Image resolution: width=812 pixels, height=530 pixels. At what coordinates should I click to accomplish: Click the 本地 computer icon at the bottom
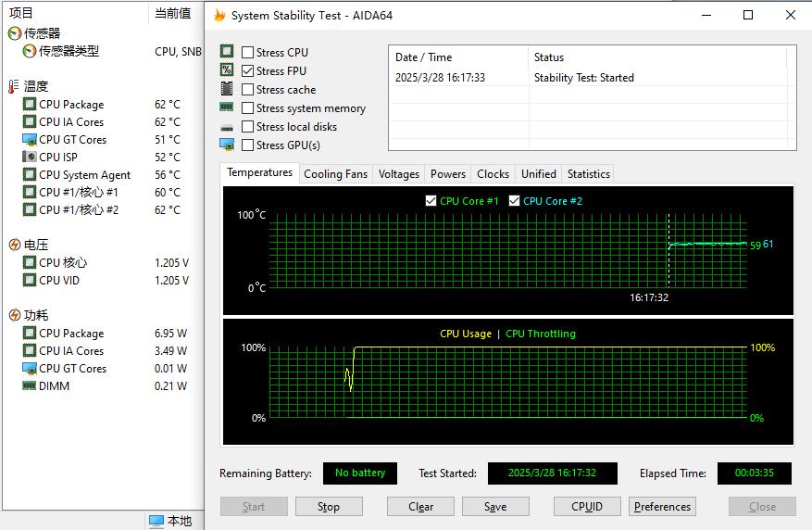156,521
